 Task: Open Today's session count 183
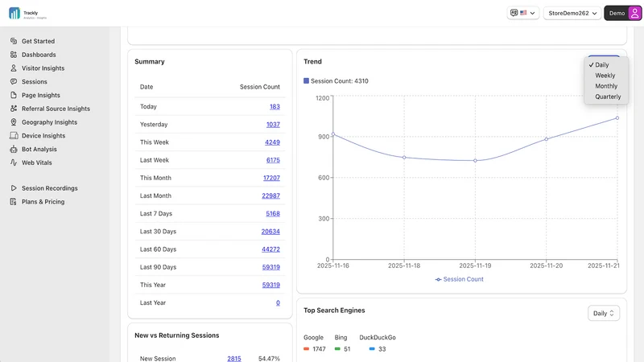pos(275,107)
